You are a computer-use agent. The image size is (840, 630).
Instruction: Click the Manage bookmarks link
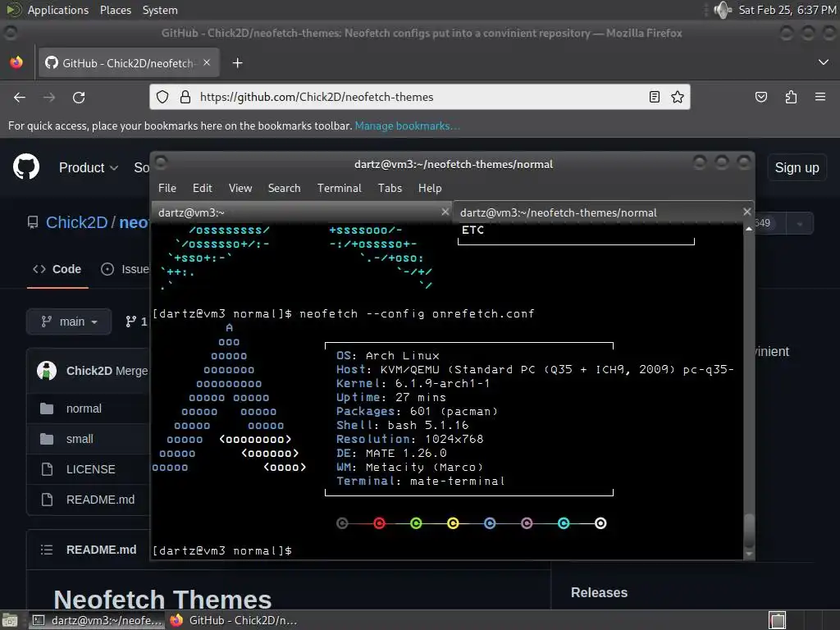tap(407, 126)
